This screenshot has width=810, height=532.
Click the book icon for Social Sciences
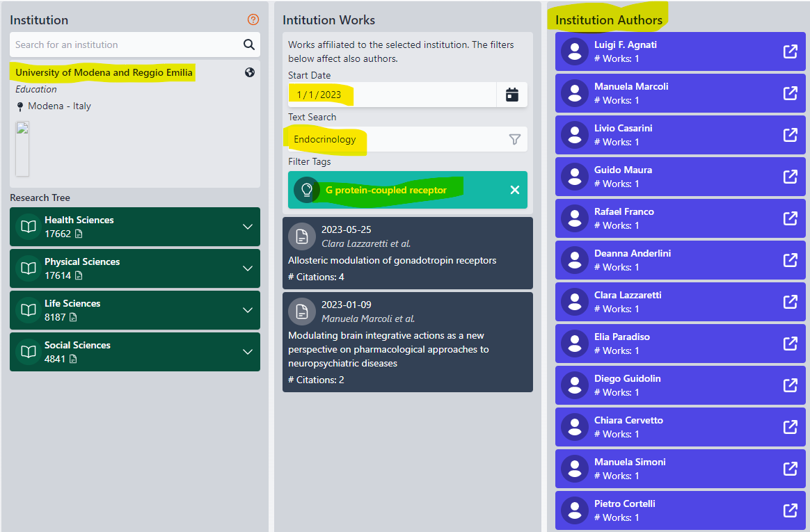29,352
